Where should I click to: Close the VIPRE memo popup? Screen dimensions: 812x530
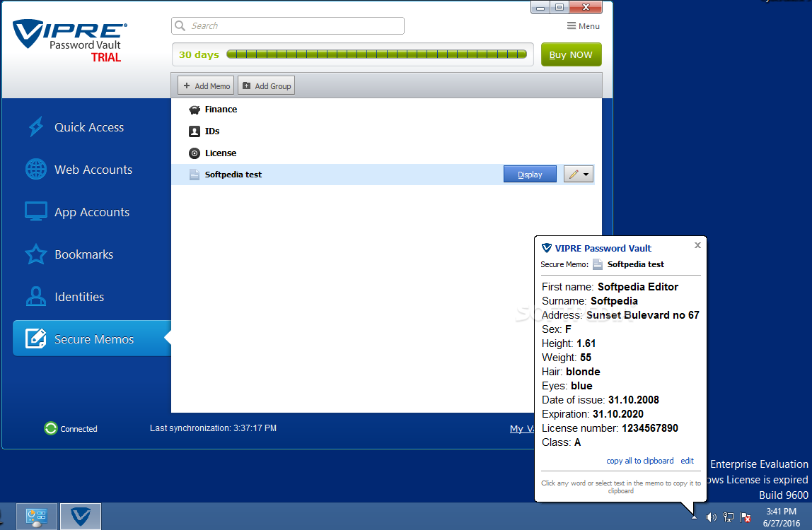pyautogui.click(x=697, y=245)
